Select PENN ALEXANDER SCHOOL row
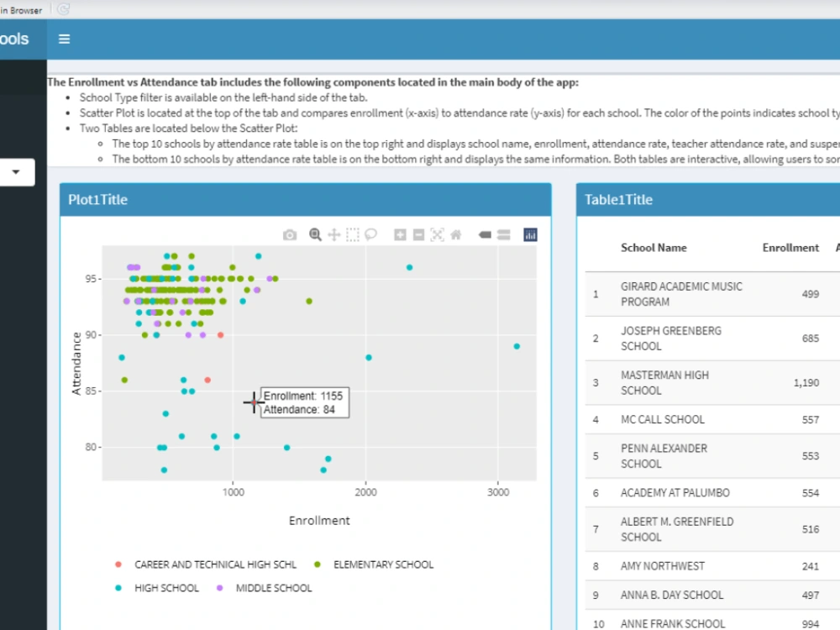The image size is (840, 630). tap(712, 456)
